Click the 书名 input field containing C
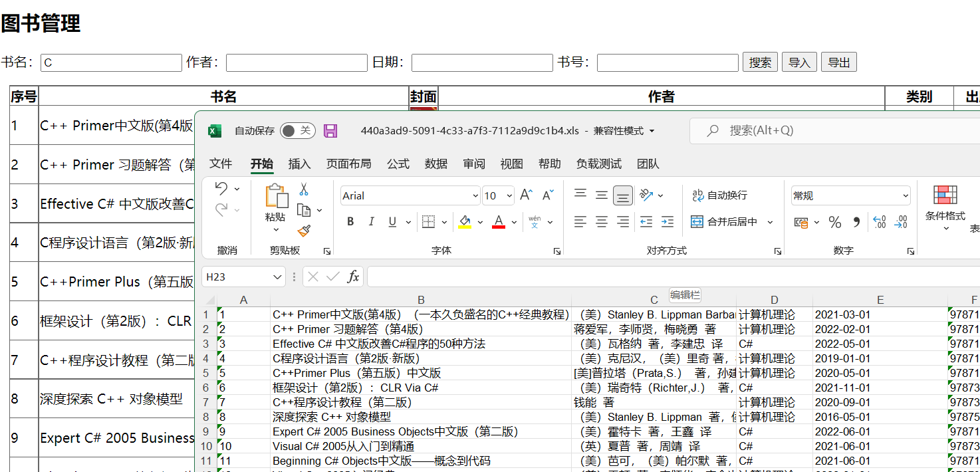 point(111,62)
